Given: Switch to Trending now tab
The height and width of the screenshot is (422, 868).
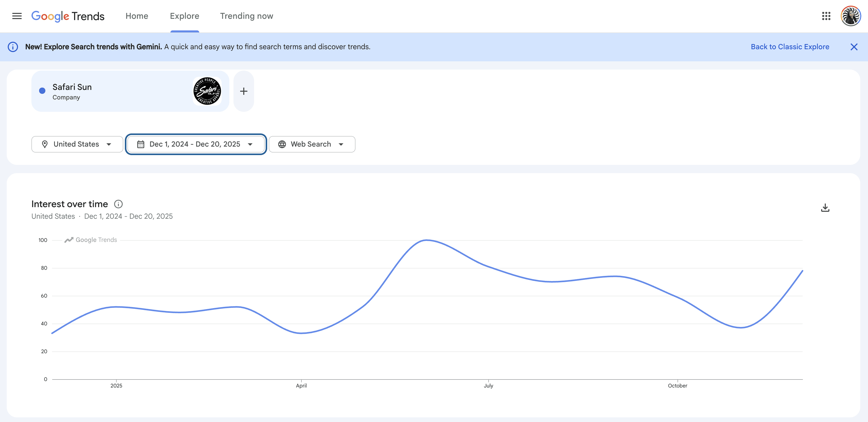Looking at the screenshot, I should pyautogui.click(x=246, y=16).
